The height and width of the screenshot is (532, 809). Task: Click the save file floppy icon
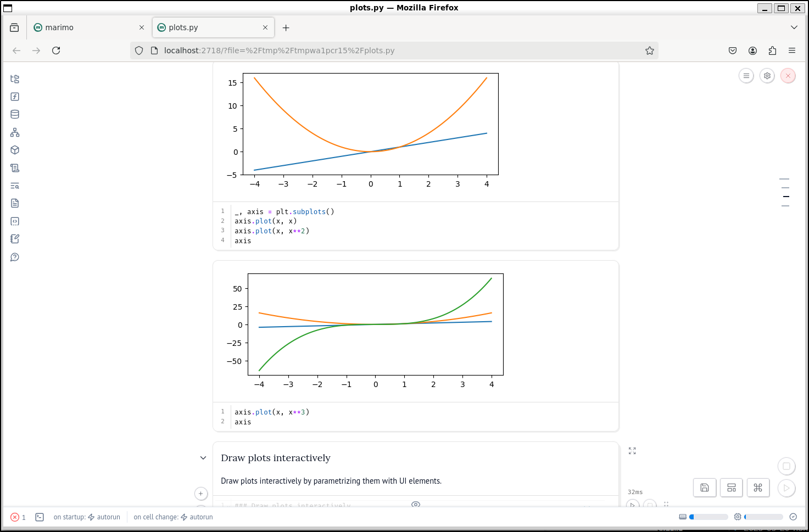705,488
